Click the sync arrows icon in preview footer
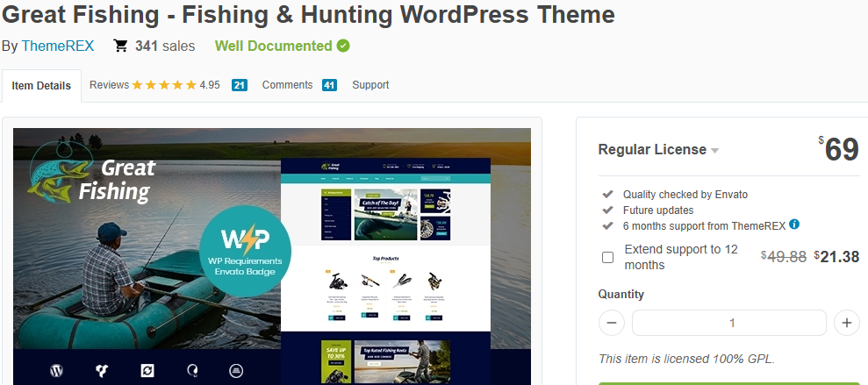868x385 pixels. (147, 370)
